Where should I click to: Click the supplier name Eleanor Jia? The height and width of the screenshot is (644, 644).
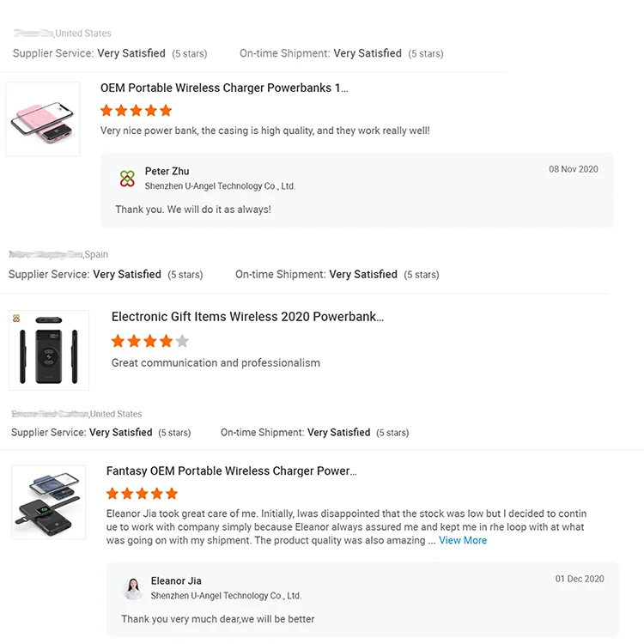pyautogui.click(x=176, y=581)
